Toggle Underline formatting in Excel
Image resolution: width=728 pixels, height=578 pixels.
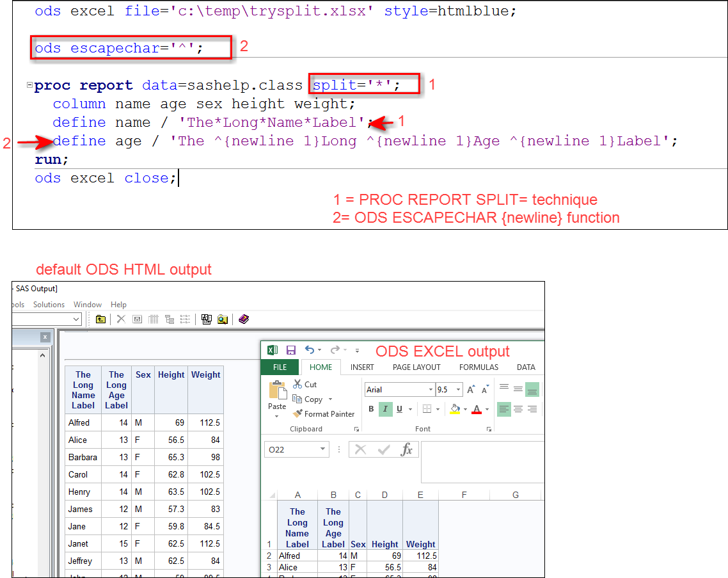point(399,409)
